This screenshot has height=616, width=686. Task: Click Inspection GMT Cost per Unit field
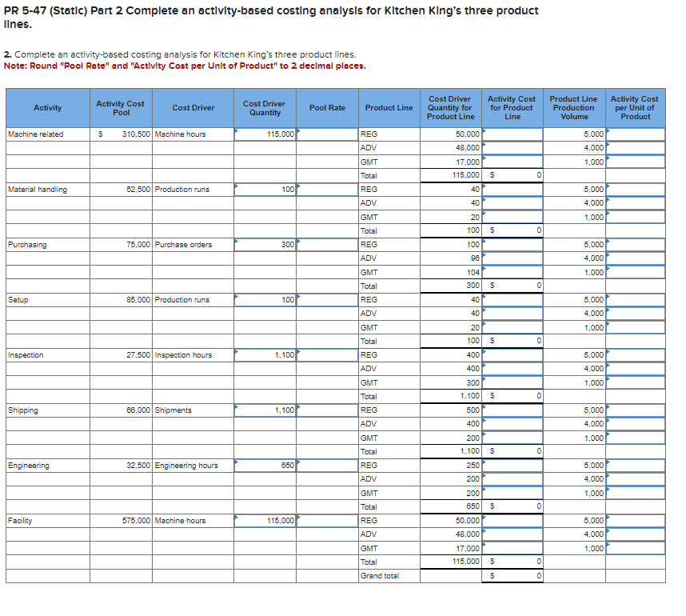[x=636, y=382]
